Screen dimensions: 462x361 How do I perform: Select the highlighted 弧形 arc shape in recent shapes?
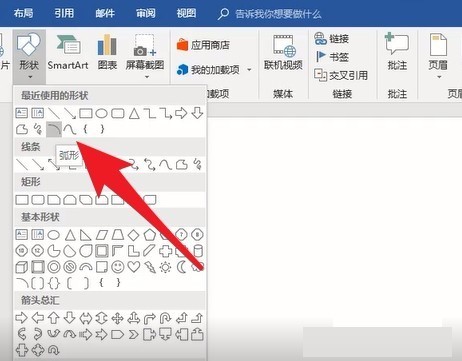[54, 129]
